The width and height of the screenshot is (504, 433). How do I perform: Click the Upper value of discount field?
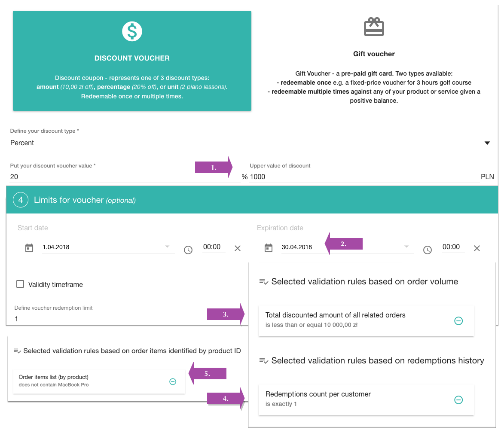coord(364,177)
